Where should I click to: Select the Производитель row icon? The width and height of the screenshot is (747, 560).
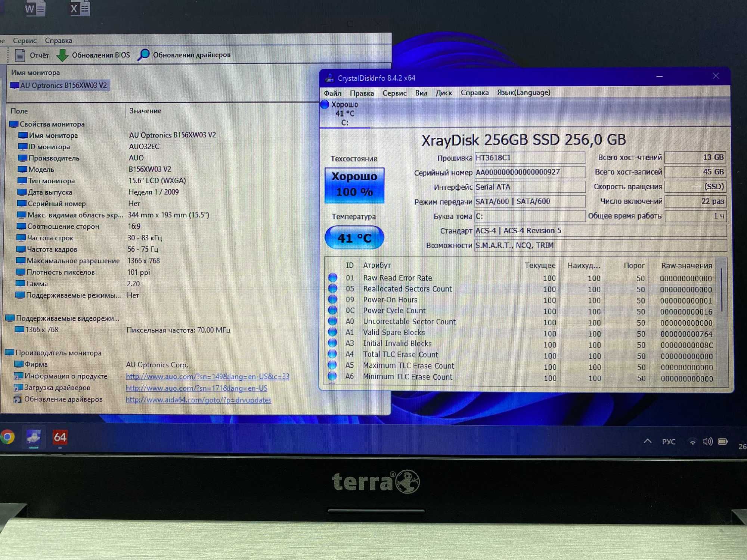[22, 158]
